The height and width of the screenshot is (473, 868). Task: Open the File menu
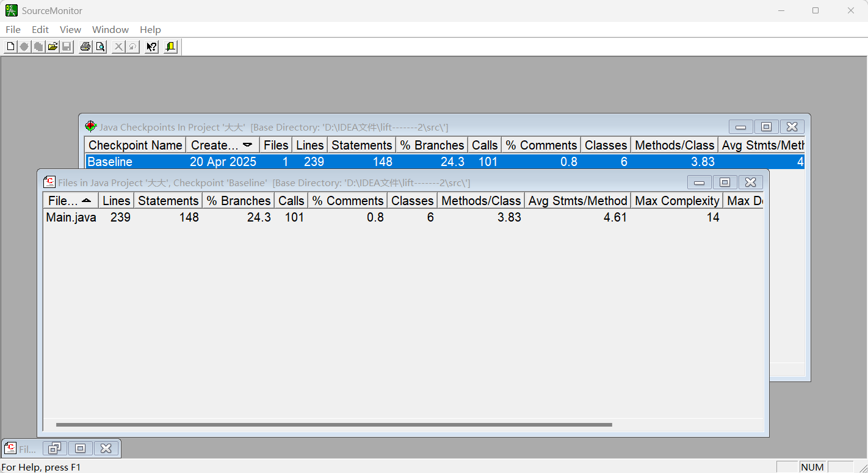click(13, 29)
